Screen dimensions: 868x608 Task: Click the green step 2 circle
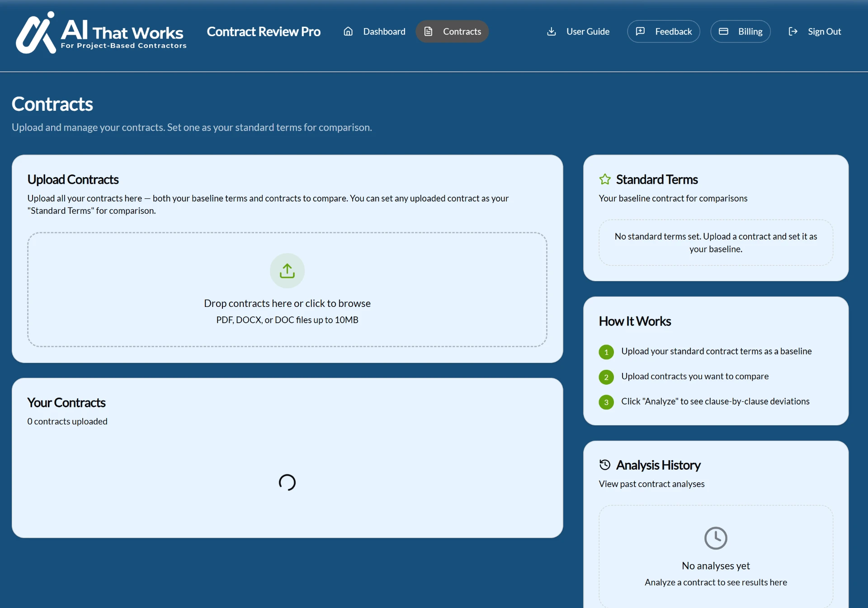coord(606,377)
